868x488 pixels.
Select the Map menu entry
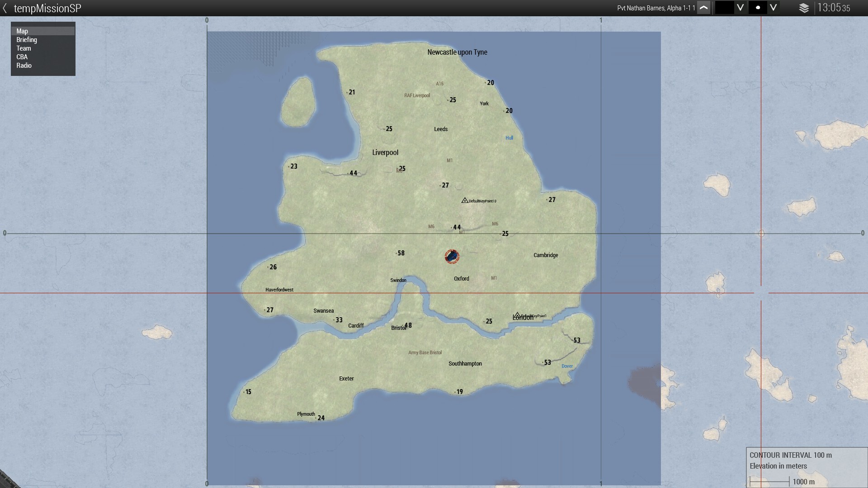point(22,31)
